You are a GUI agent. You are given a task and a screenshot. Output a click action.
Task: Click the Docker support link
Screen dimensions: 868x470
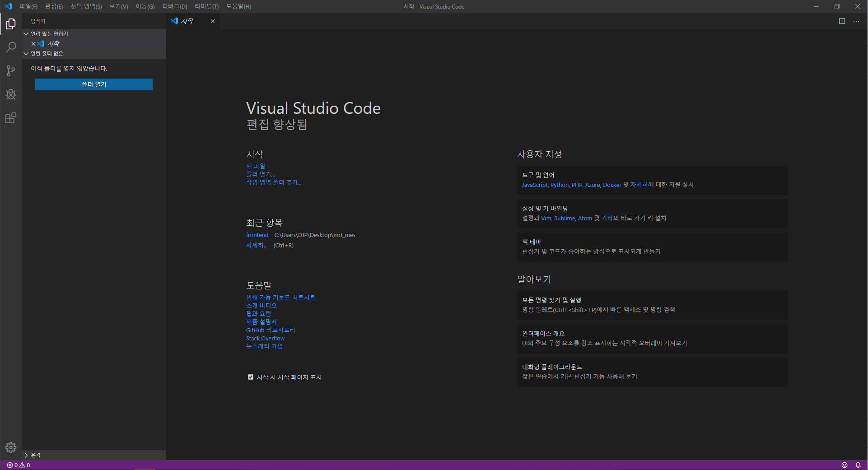[x=612, y=185]
